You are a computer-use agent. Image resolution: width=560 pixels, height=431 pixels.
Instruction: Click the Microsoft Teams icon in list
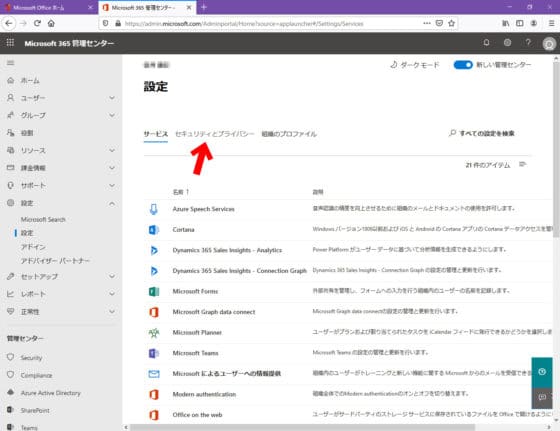point(154,353)
